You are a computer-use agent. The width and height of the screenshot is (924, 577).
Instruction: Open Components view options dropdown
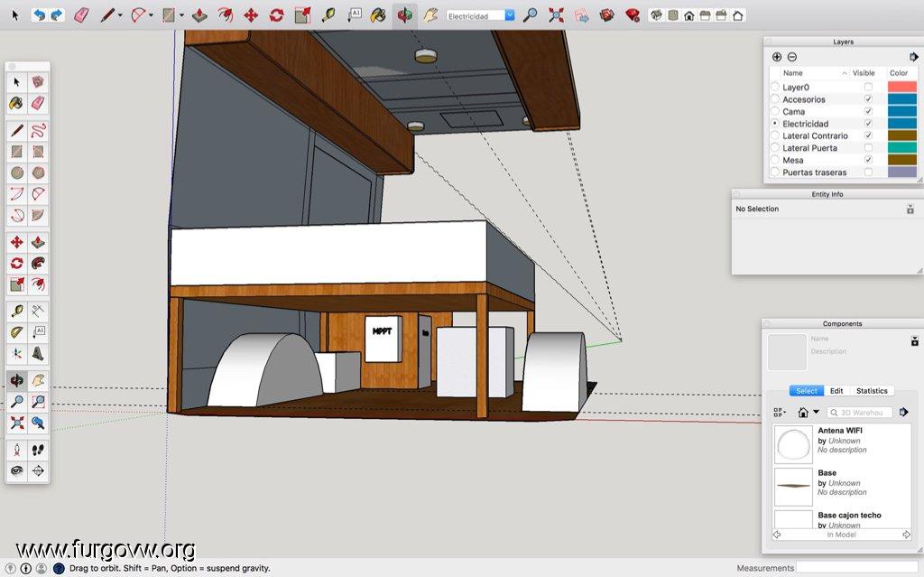[x=779, y=413]
